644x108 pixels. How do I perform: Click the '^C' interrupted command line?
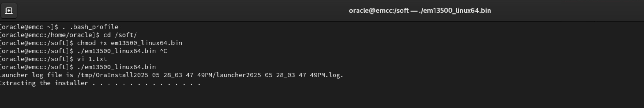163,51
